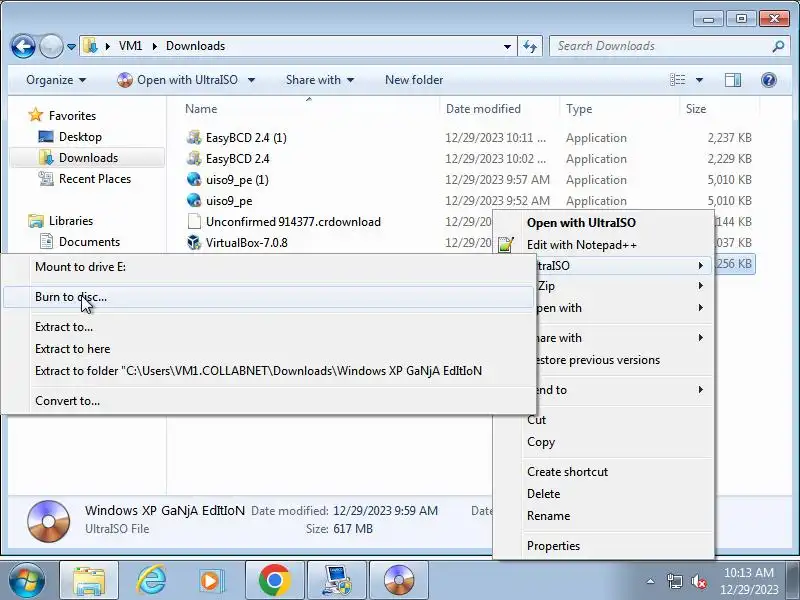
Task: Choose Extract to here option
Action: pyautogui.click(x=268, y=349)
